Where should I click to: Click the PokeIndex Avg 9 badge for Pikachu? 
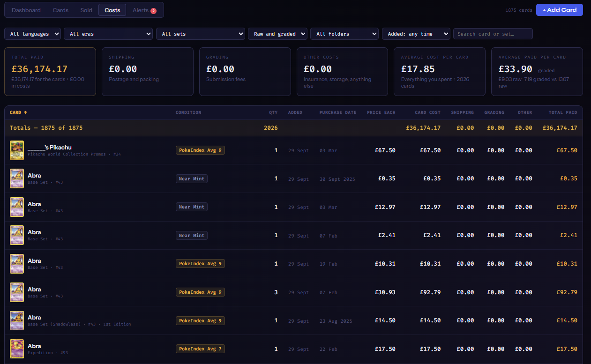tap(200, 150)
